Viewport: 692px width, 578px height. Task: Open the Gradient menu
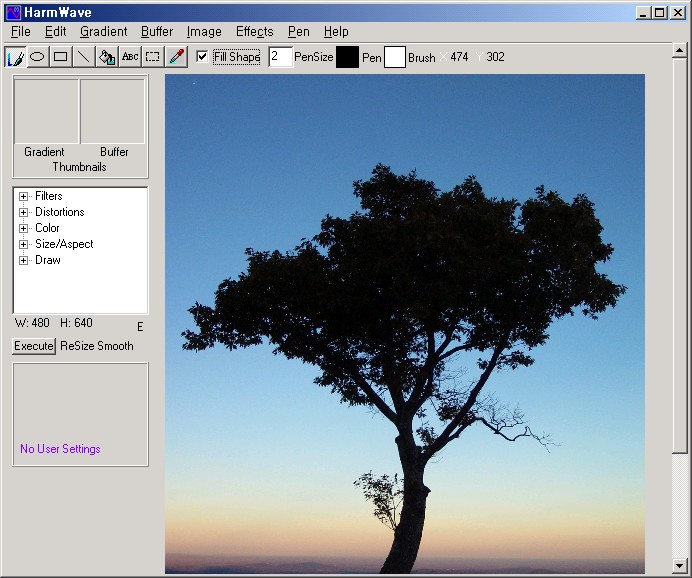(103, 32)
